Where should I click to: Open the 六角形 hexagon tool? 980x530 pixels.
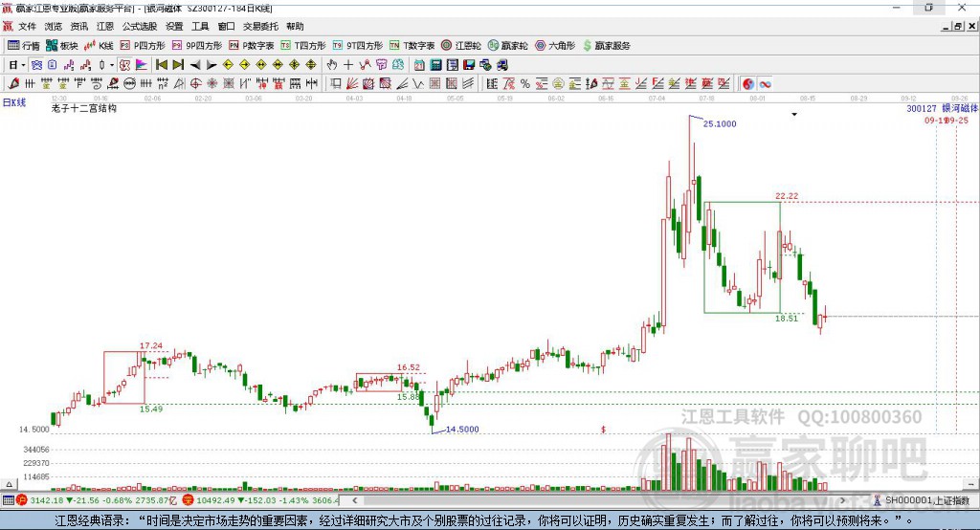click(555, 46)
